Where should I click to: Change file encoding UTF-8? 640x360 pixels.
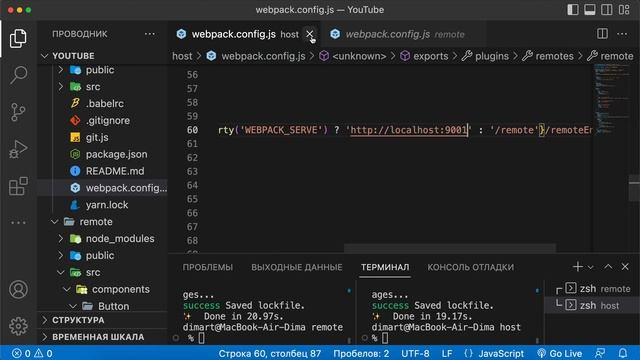point(415,353)
